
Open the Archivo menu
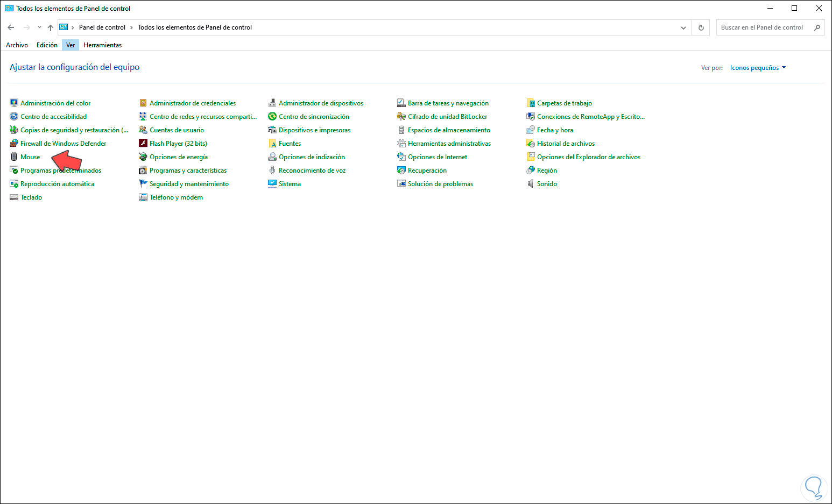[17, 45]
